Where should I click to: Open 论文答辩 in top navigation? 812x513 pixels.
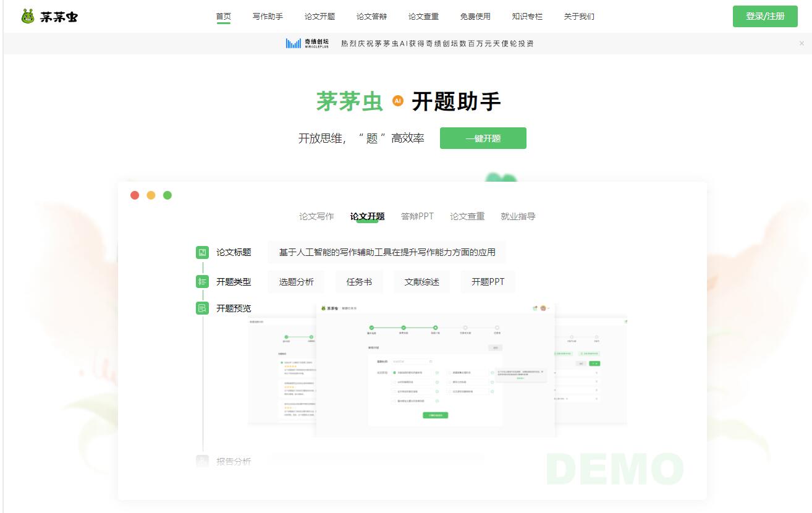[x=371, y=17]
